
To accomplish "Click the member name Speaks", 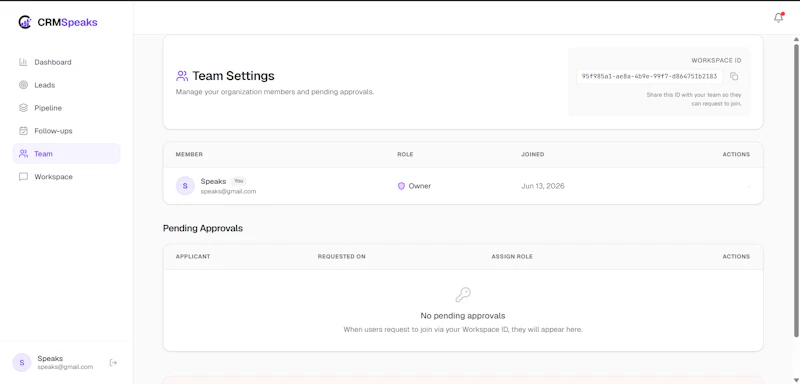I will coord(213,181).
